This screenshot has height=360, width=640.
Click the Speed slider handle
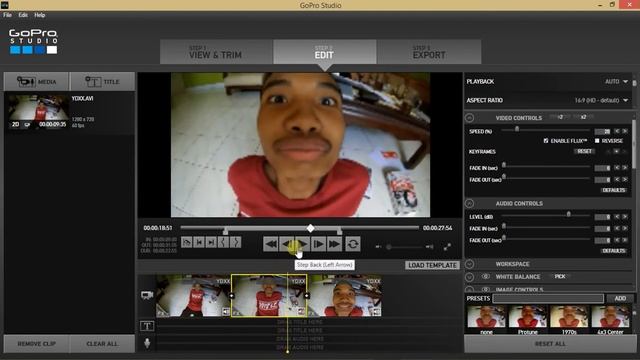coord(517,129)
